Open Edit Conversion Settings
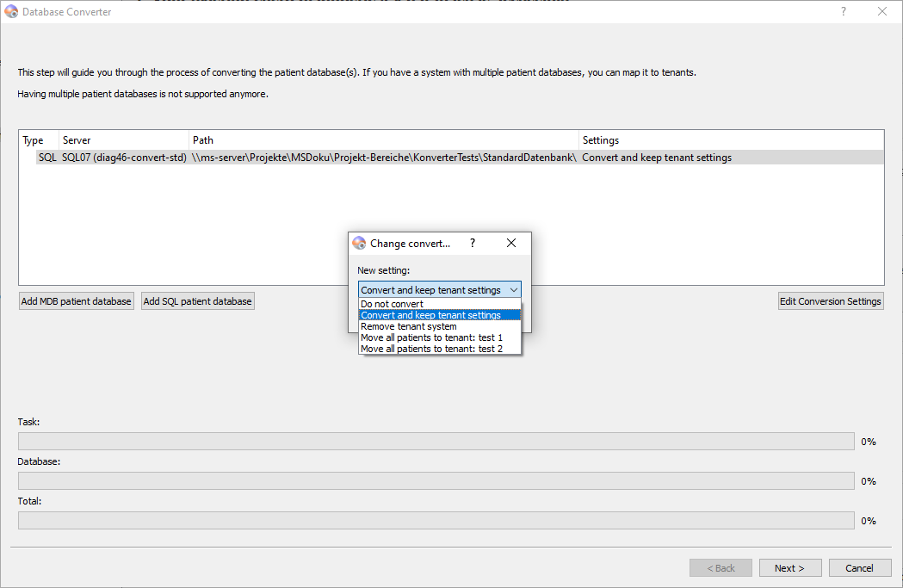The image size is (903, 588). click(x=830, y=301)
